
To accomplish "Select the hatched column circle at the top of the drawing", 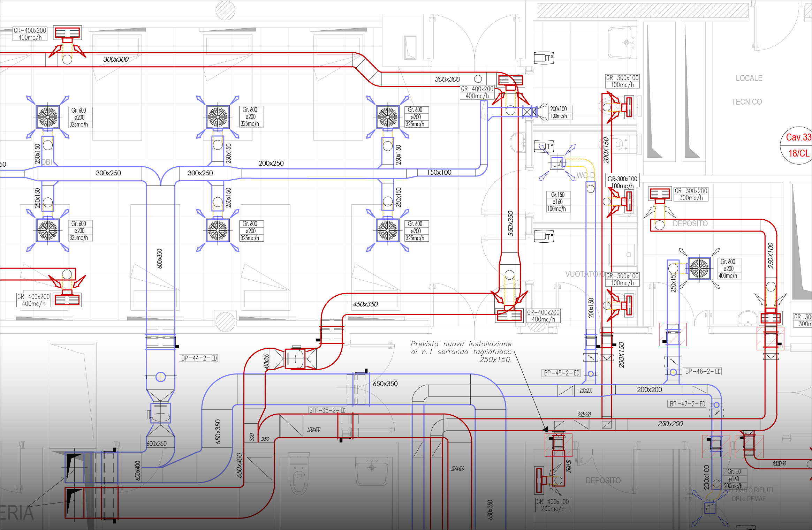I will point(225,10).
